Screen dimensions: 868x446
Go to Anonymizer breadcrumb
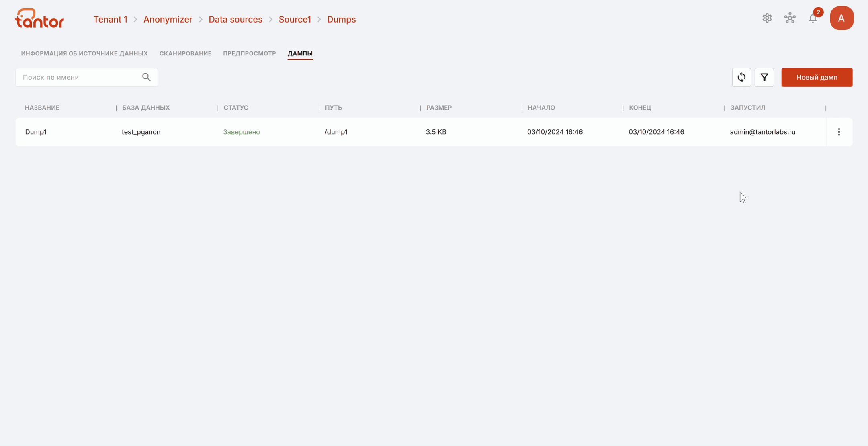tap(168, 19)
